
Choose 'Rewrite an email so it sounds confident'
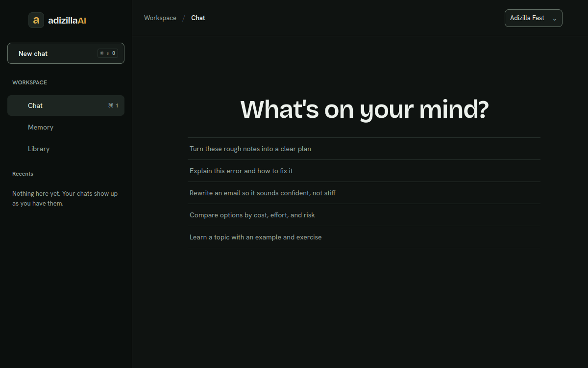[364, 193]
